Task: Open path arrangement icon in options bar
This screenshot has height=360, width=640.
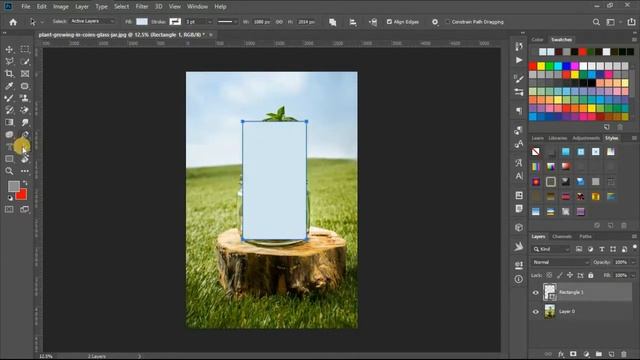Action: tap(373, 22)
